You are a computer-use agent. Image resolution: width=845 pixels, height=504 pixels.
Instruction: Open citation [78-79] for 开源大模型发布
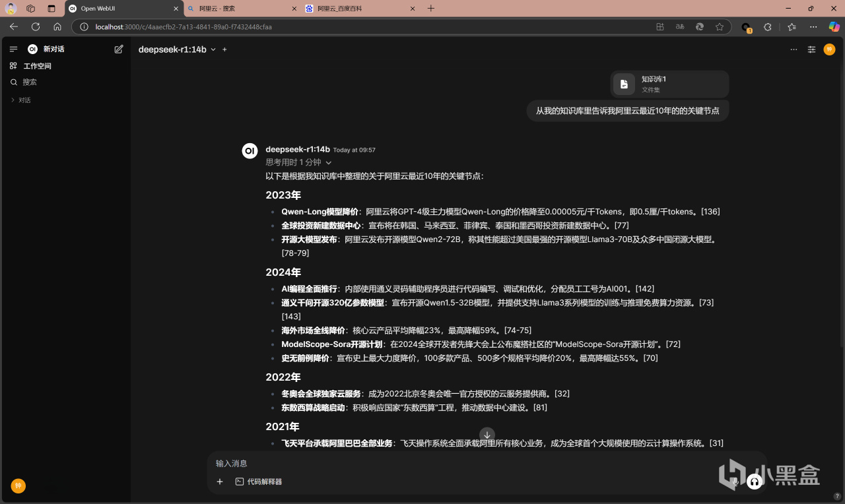coord(295,253)
